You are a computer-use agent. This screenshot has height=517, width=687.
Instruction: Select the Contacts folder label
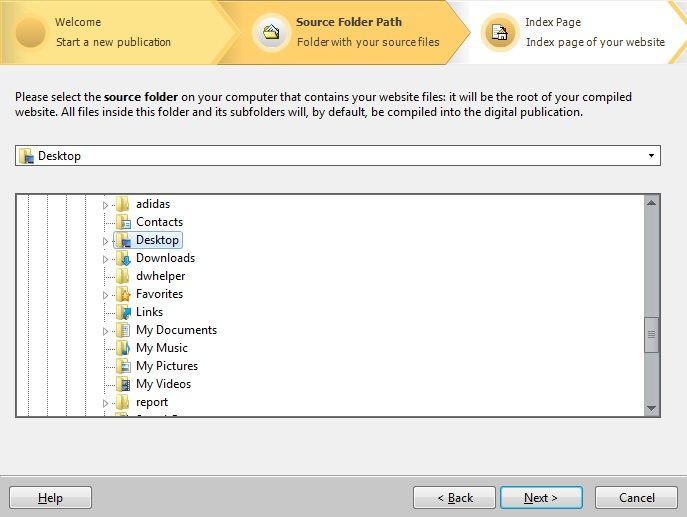click(x=159, y=222)
